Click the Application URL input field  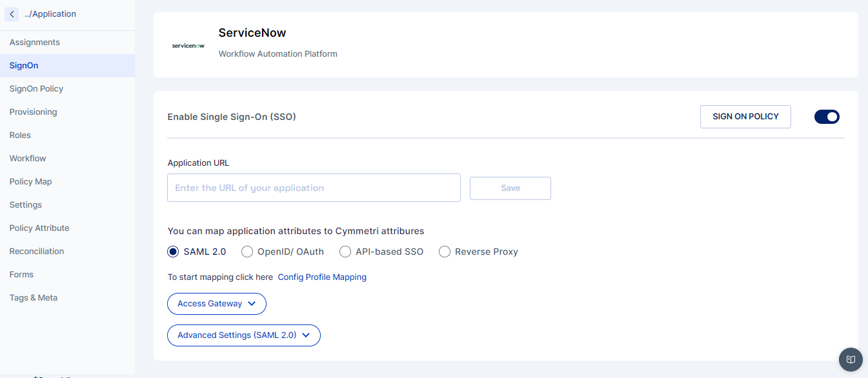pyautogui.click(x=314, y=188)
